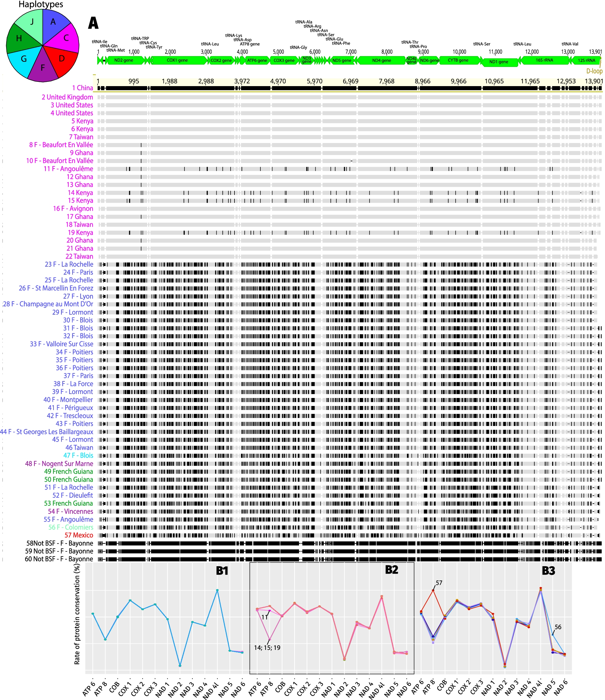Click the B1 chart panel label
This screenshot has height=700, width=605.
[x=222, y=571]
